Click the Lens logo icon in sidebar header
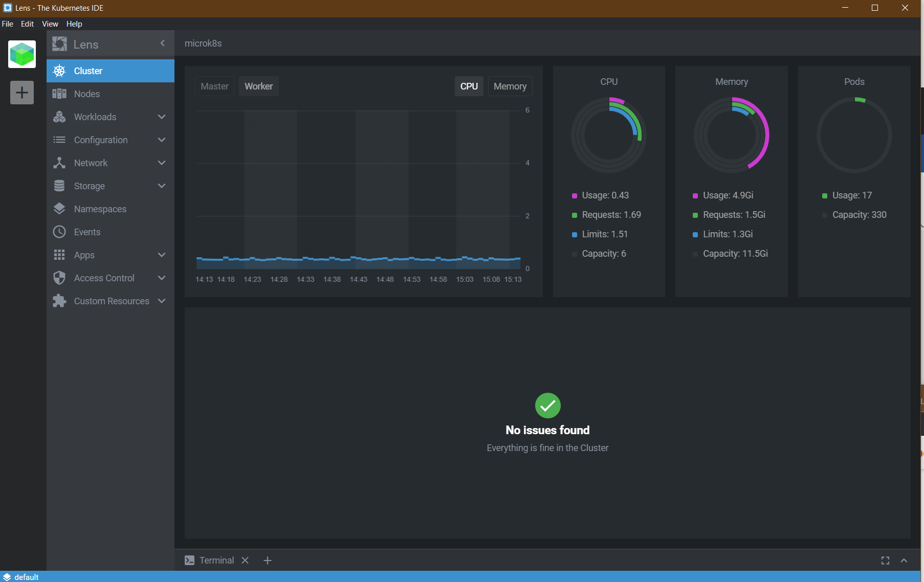 click(60, 44)
